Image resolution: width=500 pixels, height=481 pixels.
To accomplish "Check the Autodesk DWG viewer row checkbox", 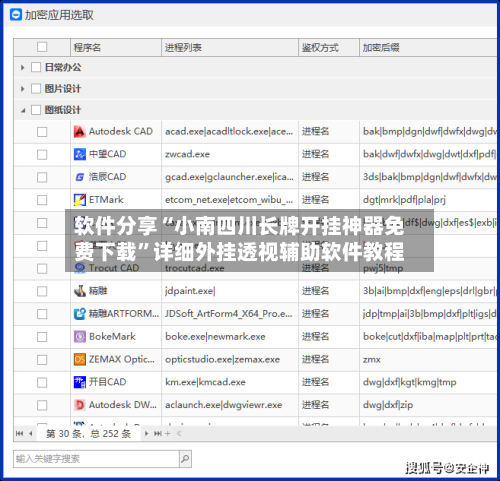I will (x=42, y=405).
